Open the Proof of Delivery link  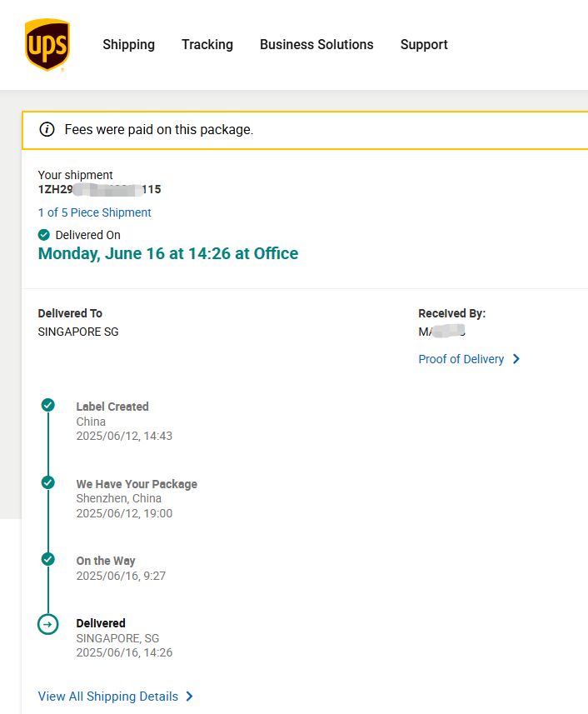tap(461, 359)
